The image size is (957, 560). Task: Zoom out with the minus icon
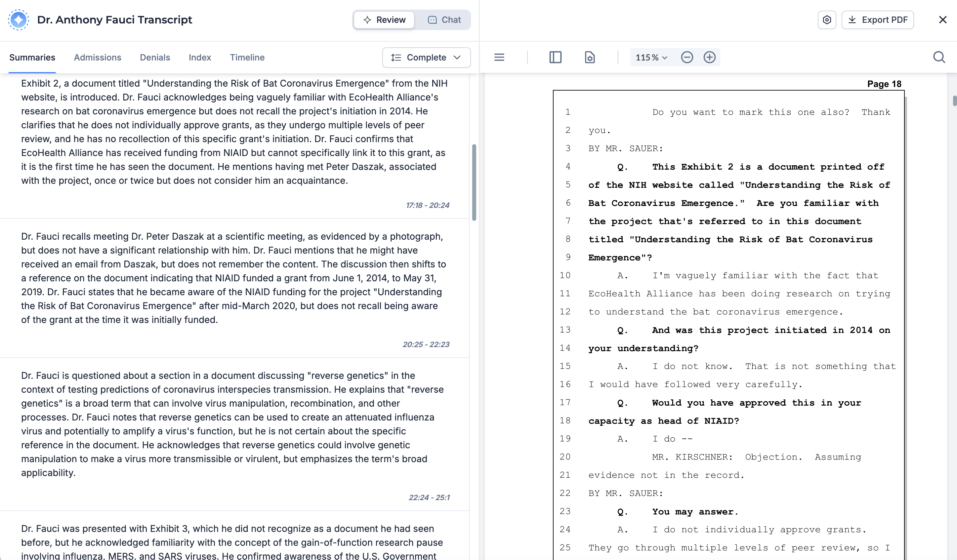[687, 57]
